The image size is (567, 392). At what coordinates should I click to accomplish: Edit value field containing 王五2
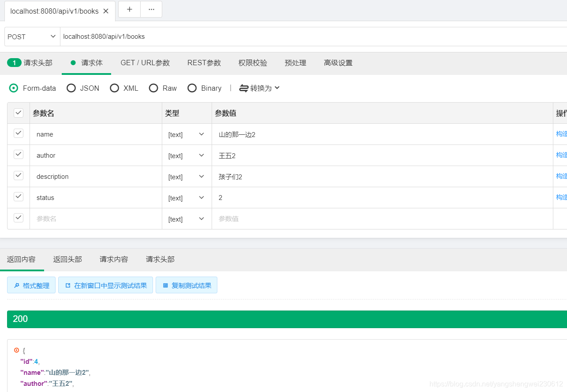click(382, 155)
